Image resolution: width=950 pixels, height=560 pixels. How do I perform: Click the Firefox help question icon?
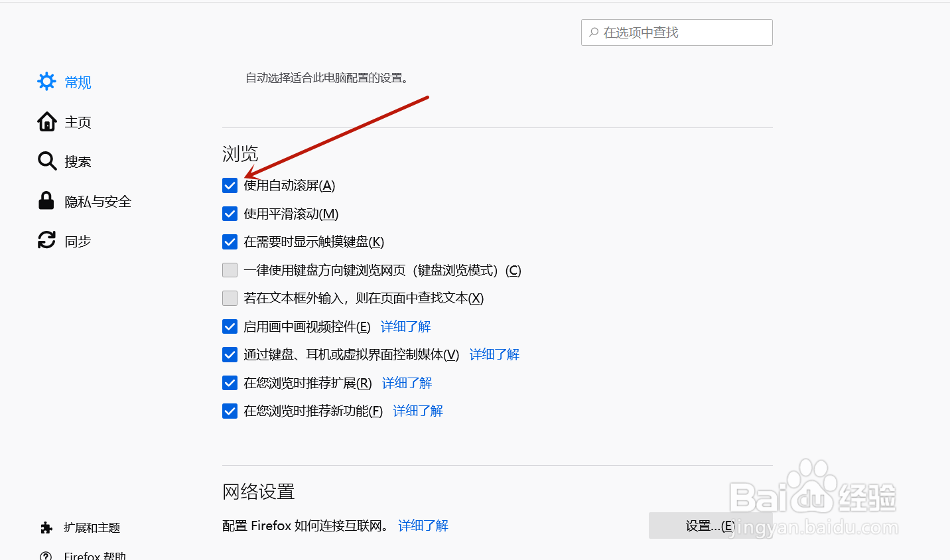point(46,556)
